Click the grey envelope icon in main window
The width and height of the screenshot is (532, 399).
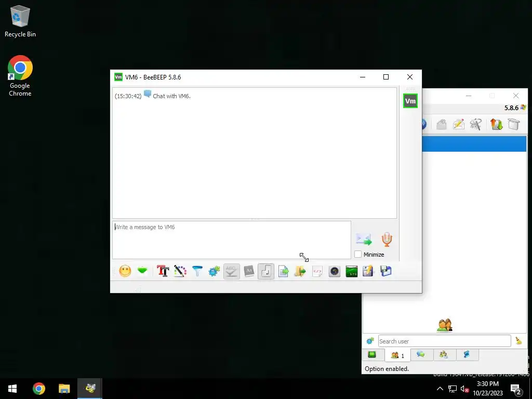(442, 124)
